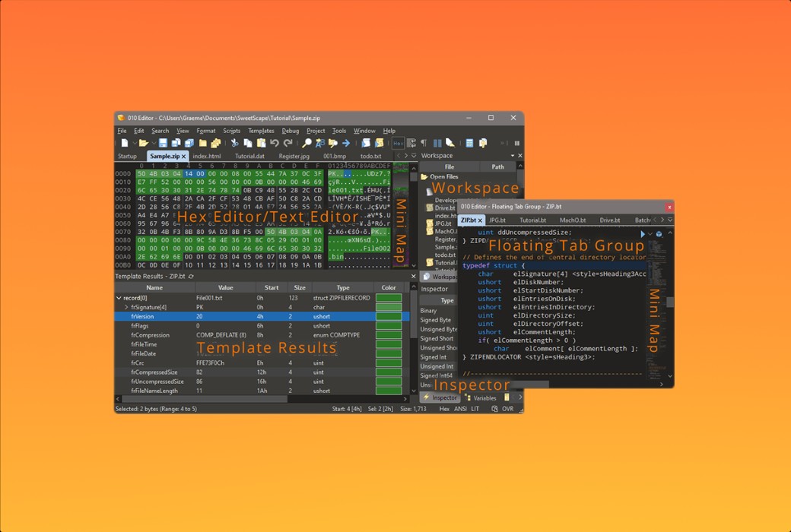Select the frCompression row in Template Results
The image size is (791, 532).
point(148,335)
